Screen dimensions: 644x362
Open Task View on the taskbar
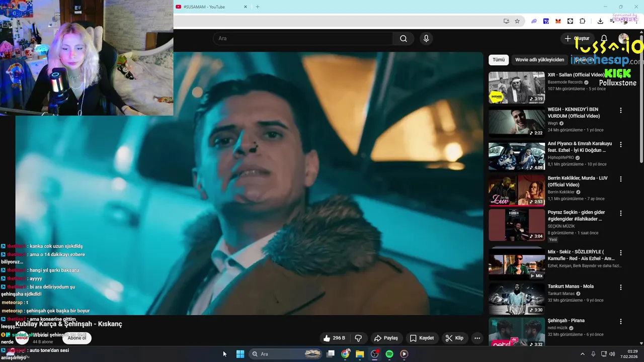pos(331,354)
